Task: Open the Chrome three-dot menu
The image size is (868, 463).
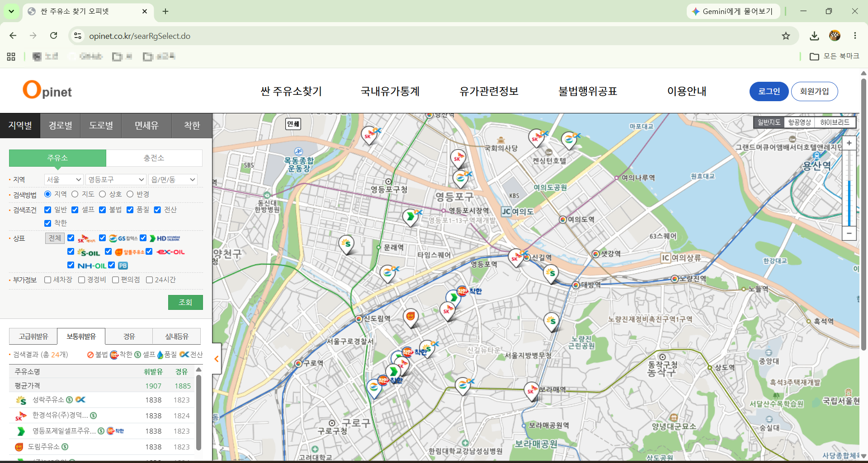Action: click(855, 36)
